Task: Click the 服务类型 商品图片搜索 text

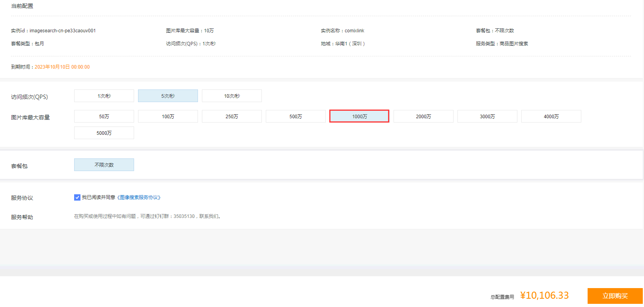Action: (x=502, y=44)
